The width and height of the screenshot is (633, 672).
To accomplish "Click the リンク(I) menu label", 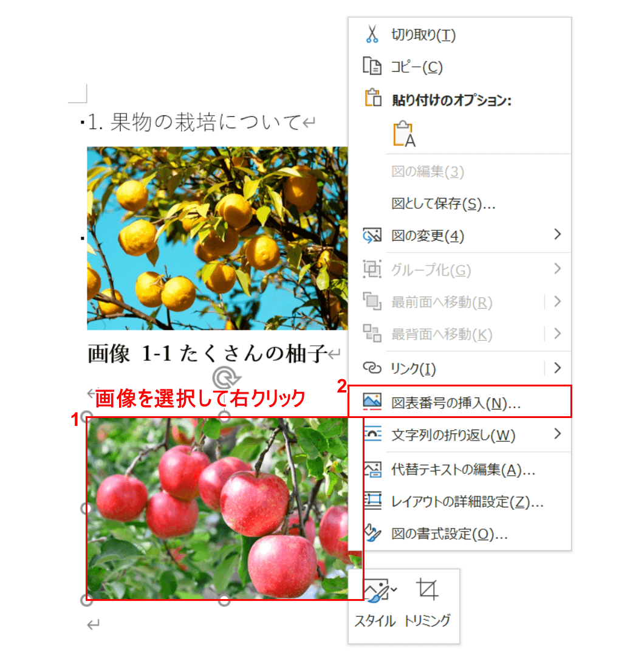I will pyautogui.click(x=413, y=369).
